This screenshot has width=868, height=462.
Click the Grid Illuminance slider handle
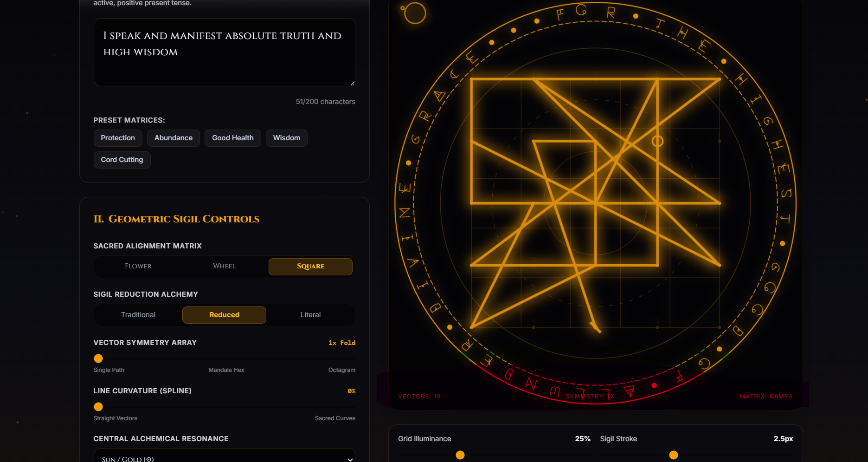tap(460, 455)
